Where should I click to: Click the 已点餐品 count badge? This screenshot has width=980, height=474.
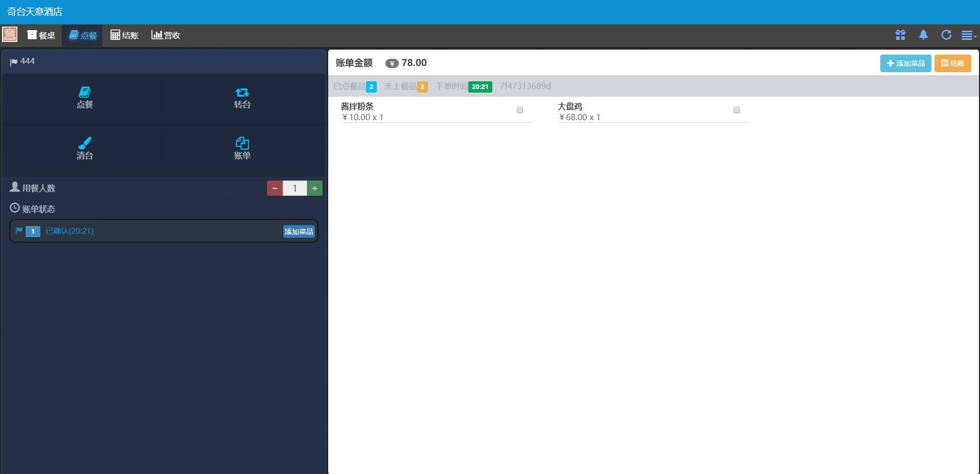[371, 87]
